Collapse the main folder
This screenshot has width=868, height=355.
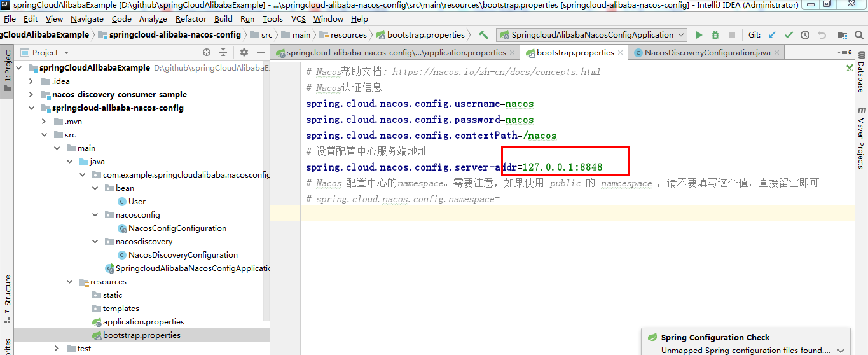[57, 148]
